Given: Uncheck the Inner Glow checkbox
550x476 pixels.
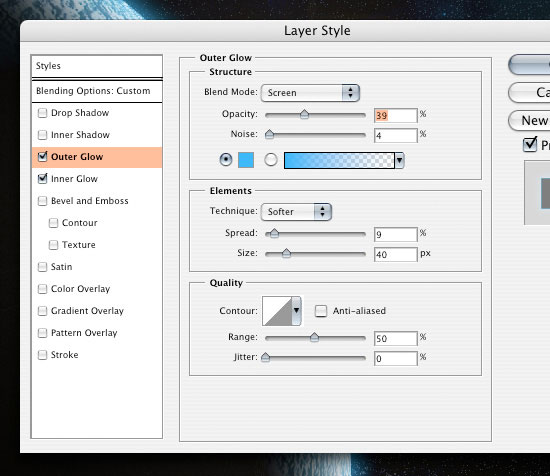Looking at the screenshot, I should [x=42, y=179].
